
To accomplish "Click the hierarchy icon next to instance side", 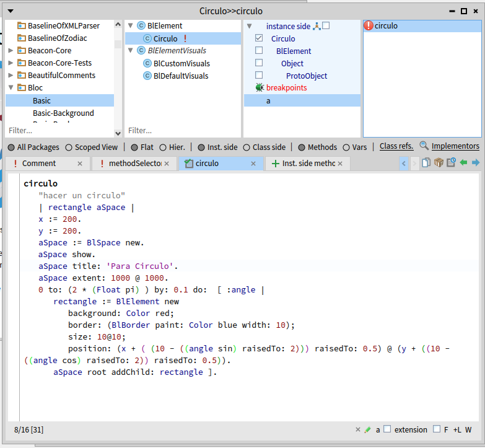I will pyautogui.click(x=317, y=26).
